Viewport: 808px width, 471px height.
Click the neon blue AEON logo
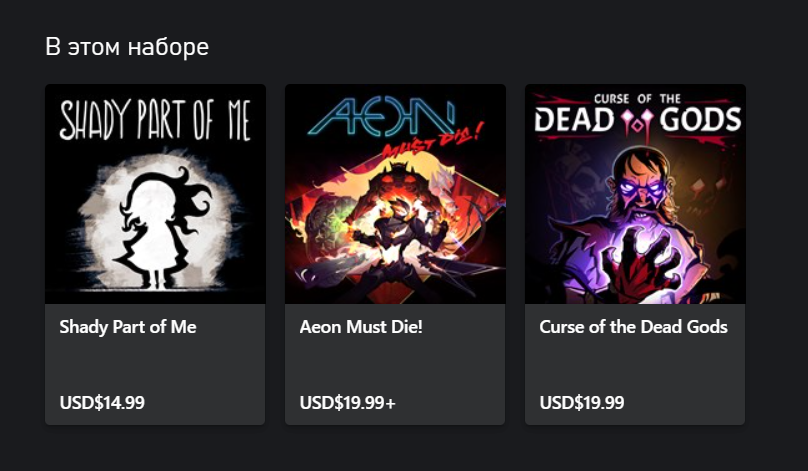click(381, 117)
